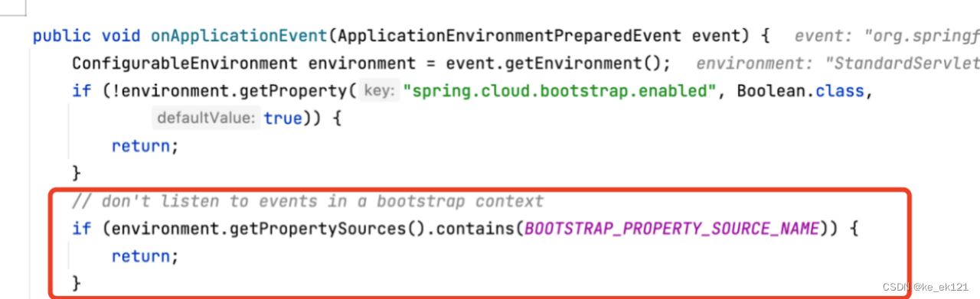Click Boolean.class argument
This screenshot has width=980, height=299.
[x=801, y=91]
